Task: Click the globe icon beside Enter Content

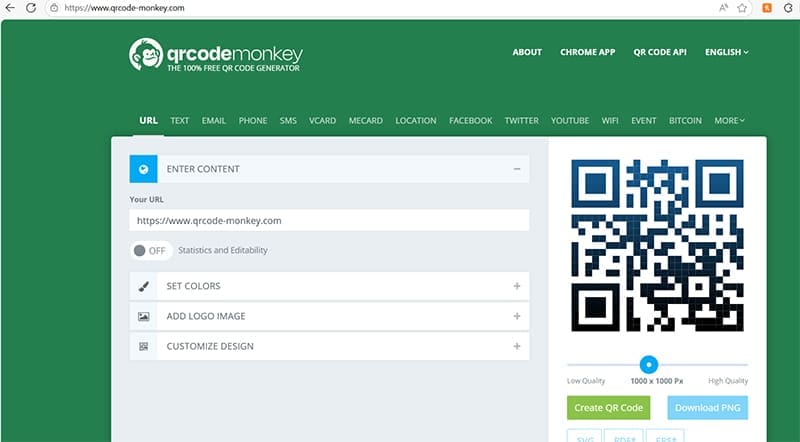Action: tap(143, 169)
